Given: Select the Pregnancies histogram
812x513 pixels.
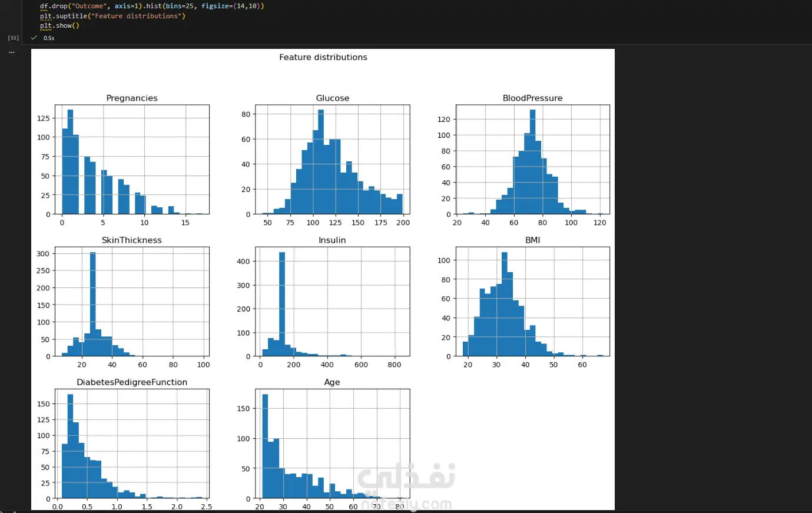Looking at the screenshot, I should click(x=132, y=160).
